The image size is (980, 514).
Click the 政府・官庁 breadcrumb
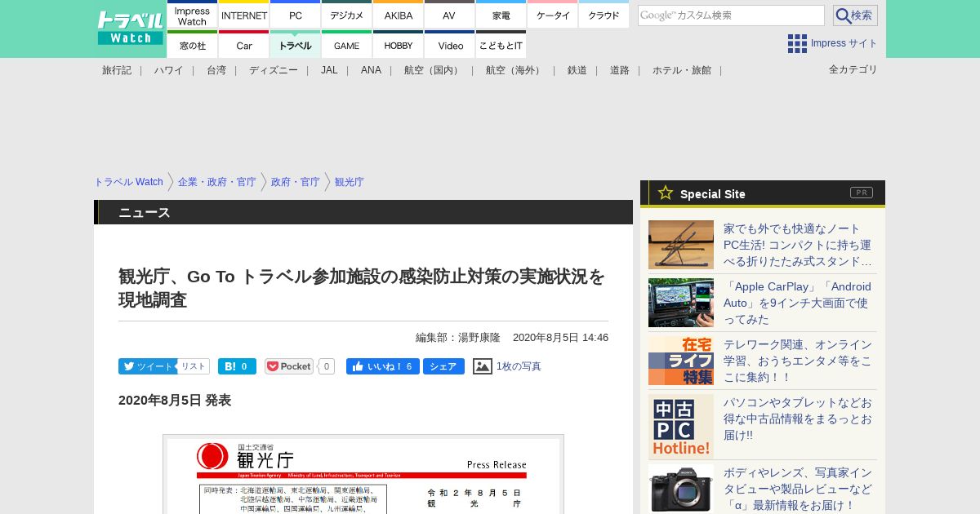click(296, 182)
